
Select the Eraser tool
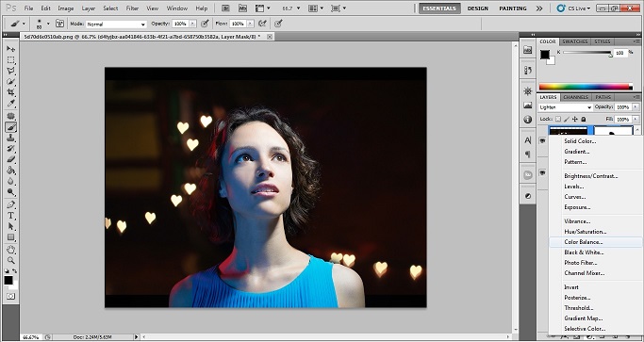point(10,160)
